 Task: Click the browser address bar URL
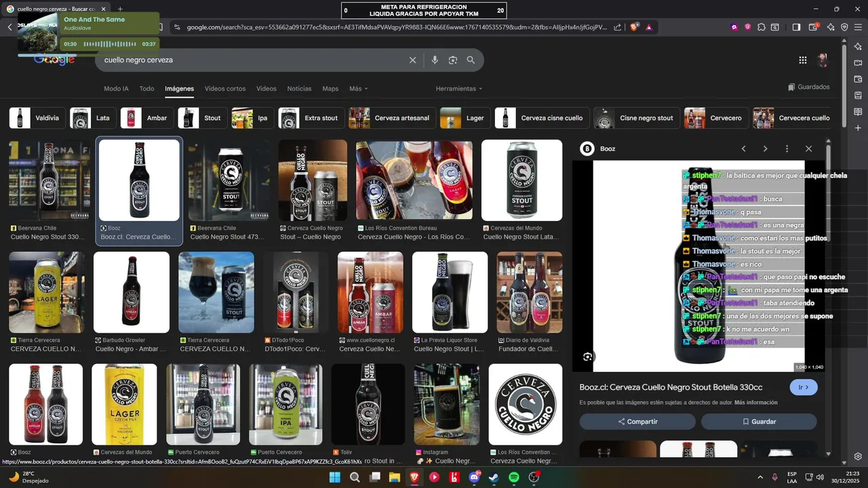point(397,27)
